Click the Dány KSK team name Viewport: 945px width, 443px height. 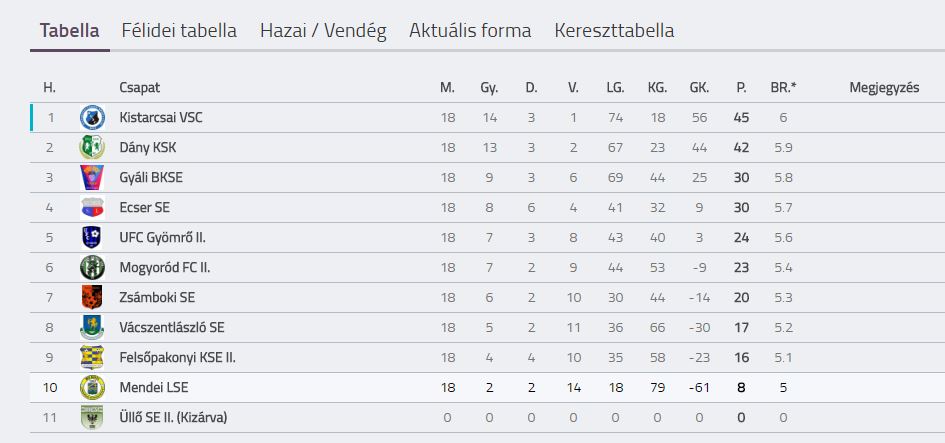click(x=148, y=148)
